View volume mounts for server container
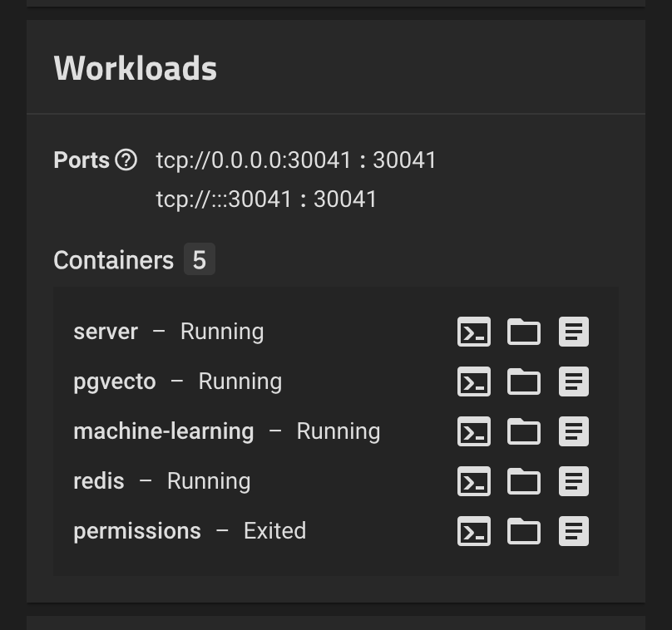The width and height of the screenshot is (672, 630). pos(524,332)
